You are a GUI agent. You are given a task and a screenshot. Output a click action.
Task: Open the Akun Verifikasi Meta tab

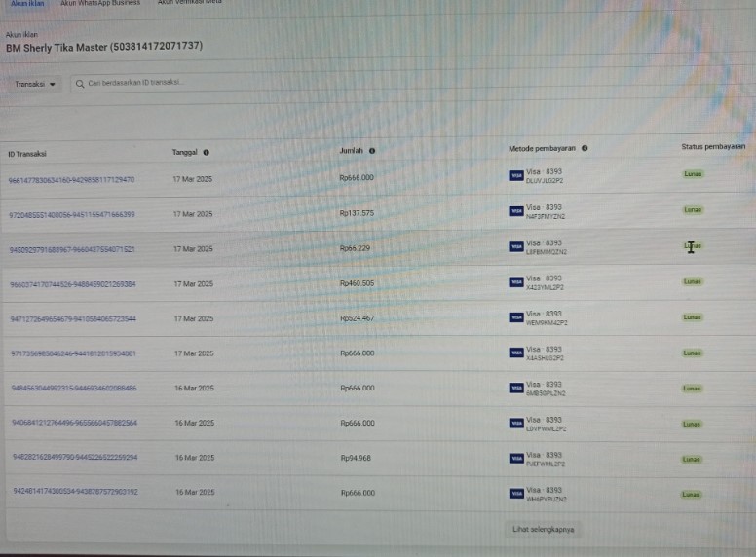pyautogui.click(x=189, y=3)
